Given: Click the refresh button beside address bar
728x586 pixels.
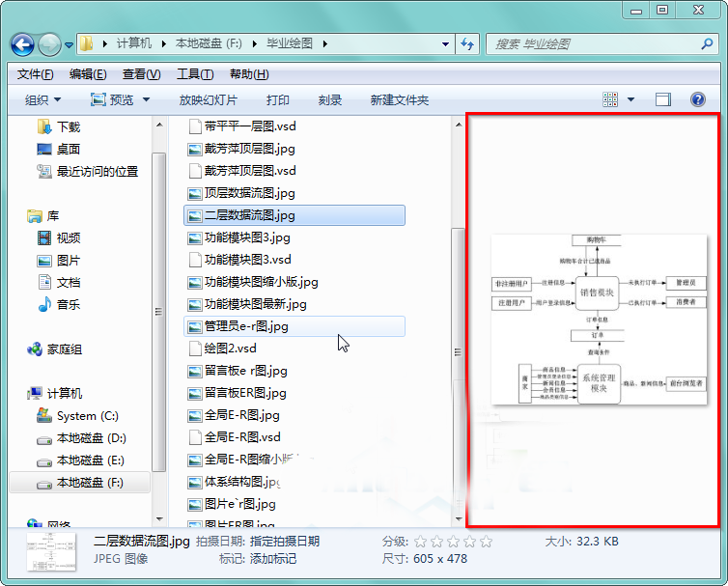Looking at the screenshot, I should click(x=468, y=44).
